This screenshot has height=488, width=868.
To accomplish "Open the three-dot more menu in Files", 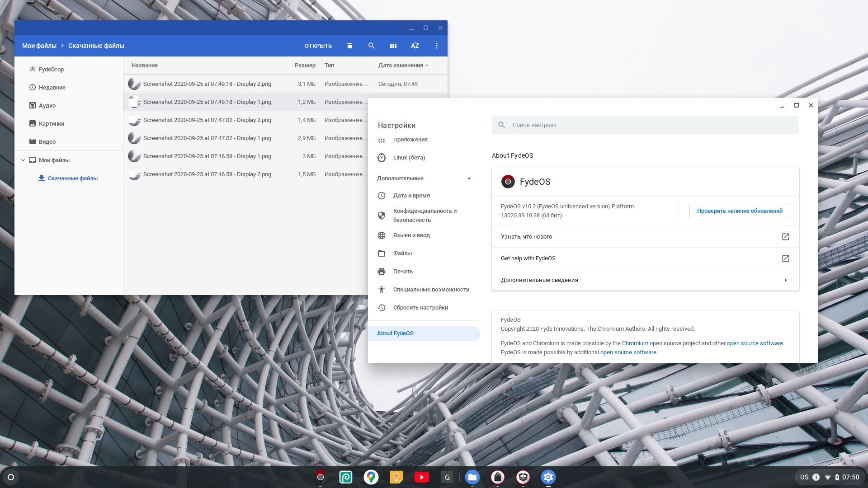I will click(437, 46).
